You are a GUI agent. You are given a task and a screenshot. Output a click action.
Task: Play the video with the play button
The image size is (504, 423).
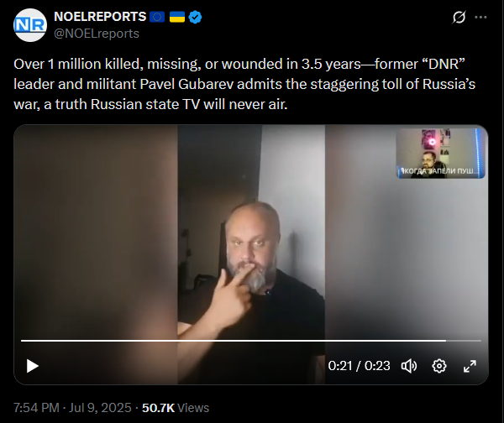32,366
